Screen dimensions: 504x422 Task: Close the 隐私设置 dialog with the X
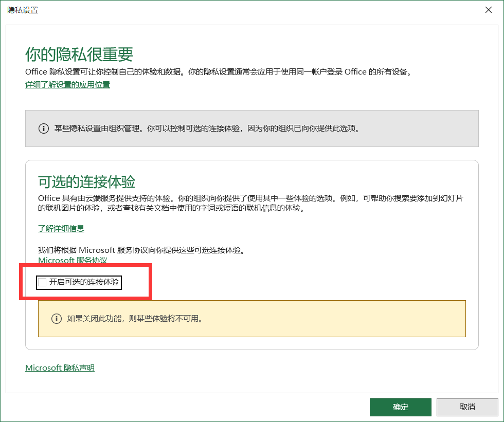[488, 10]
